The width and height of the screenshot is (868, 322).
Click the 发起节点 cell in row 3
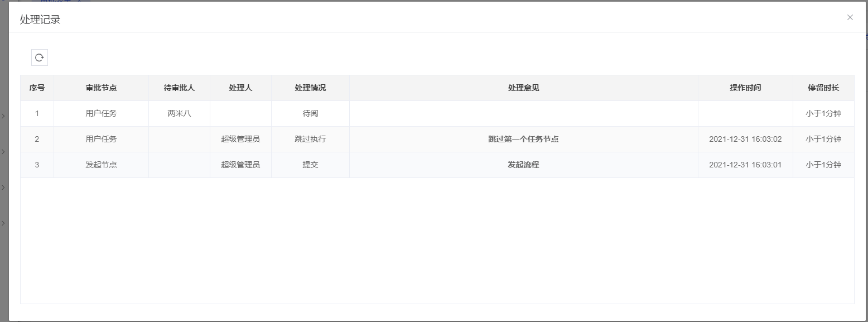pos(102,165)
